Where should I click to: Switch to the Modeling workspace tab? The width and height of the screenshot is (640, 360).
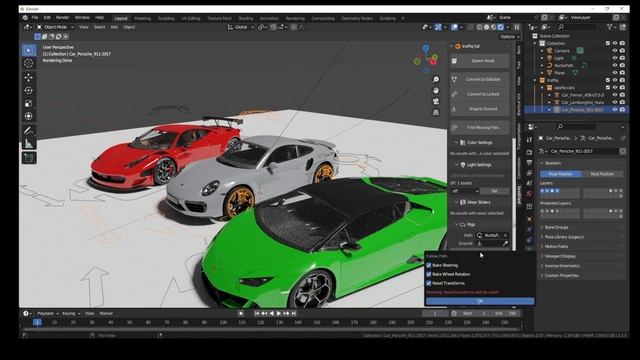tap(142, 18)
